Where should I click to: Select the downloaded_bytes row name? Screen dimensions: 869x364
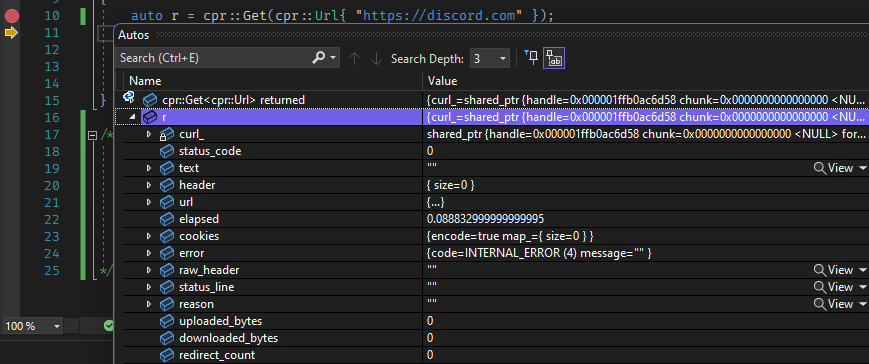[228, 338]
